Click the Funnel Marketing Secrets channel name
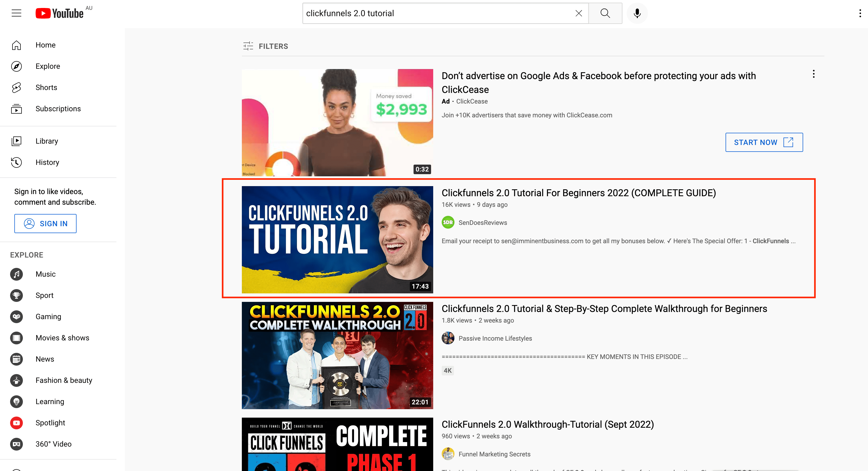Viewport: 868px width, 471px height. coord(494,454)
